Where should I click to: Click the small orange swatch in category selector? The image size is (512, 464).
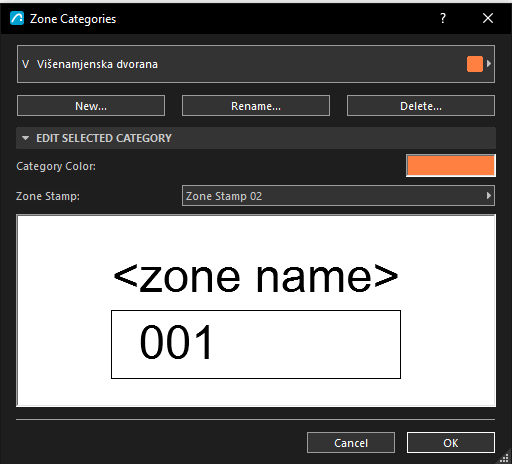pos(475,64)
